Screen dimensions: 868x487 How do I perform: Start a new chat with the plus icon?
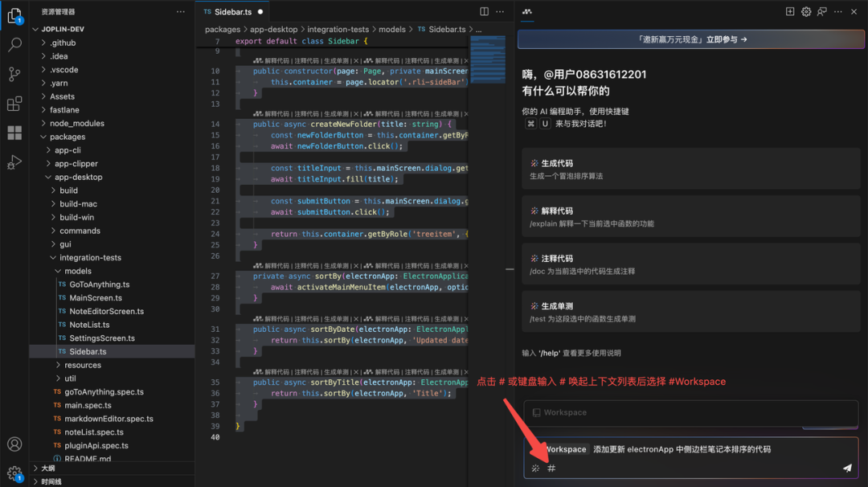(790, 12)
